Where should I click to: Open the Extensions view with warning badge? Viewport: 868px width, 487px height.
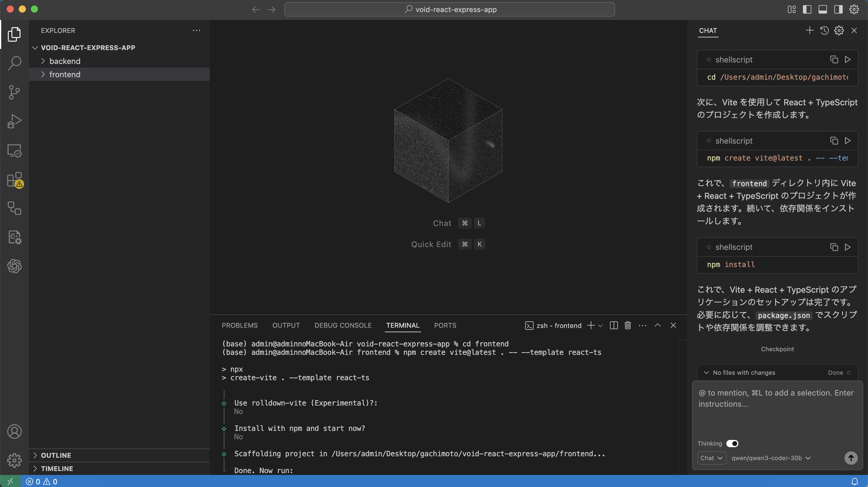[14, 180]
